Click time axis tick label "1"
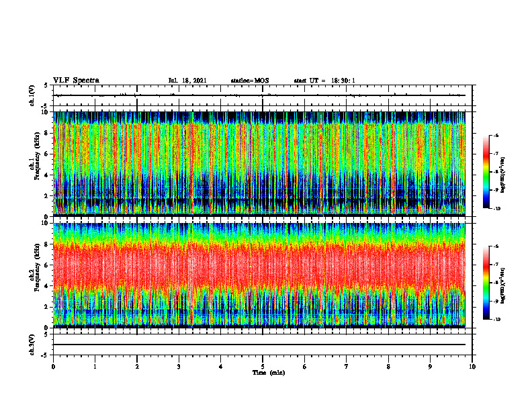This screenshot has width=532, height=411. (95, 367)
